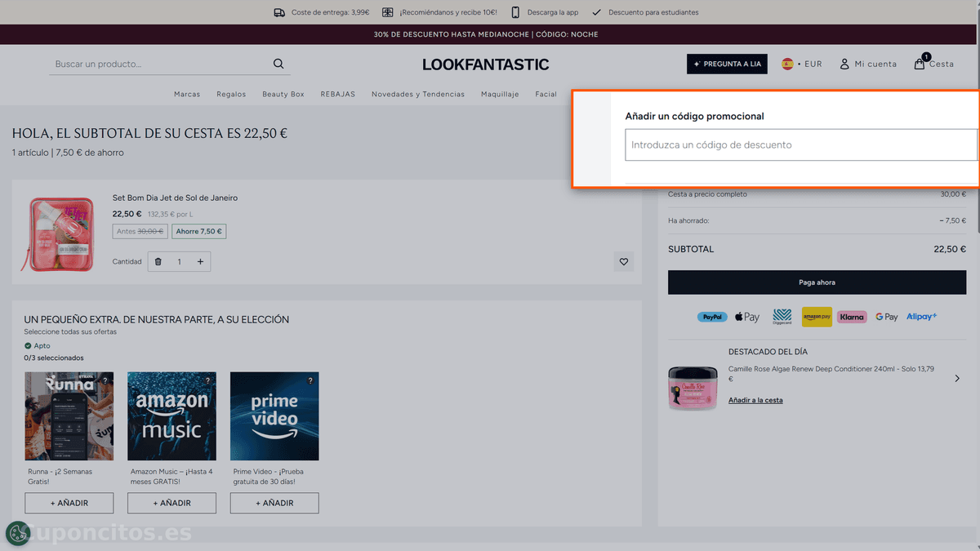Image resolution: width=980 pixels, height=551 pixels.
Task: Open Runna offer thumbnail
Action: click(x=69, y=416)
